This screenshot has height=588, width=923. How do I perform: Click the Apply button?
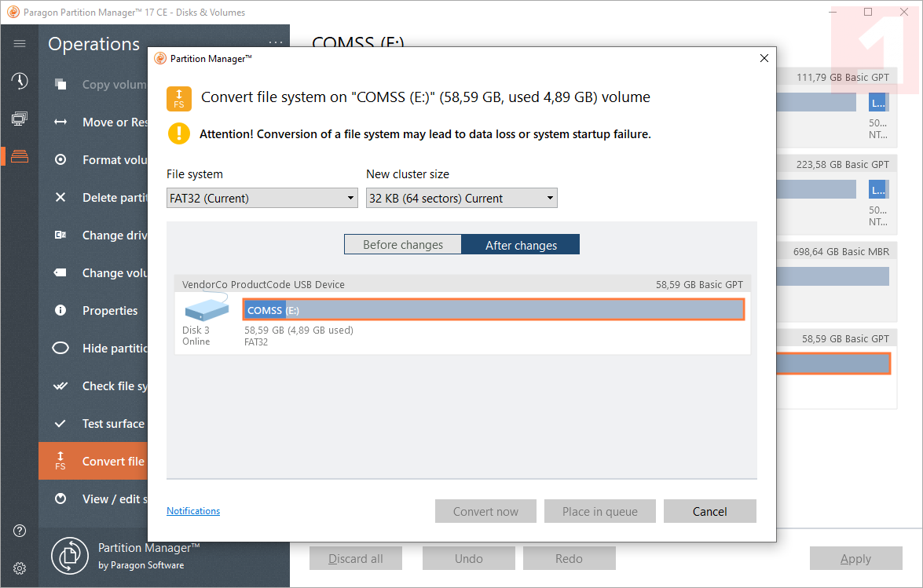pyautogui.click(x=856, y=559)
